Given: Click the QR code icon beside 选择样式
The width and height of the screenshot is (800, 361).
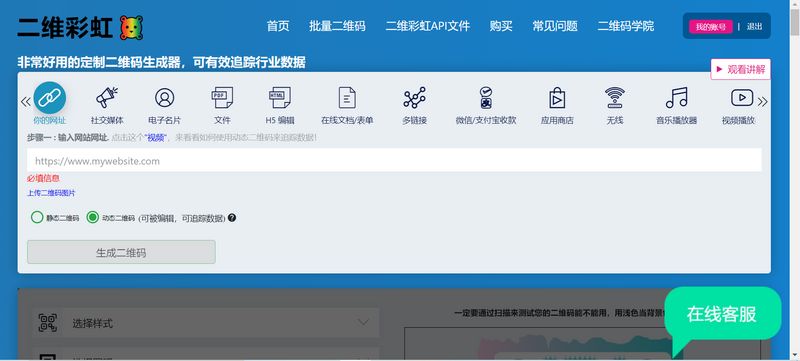Looking at the screenshot, I should [48, 323].
